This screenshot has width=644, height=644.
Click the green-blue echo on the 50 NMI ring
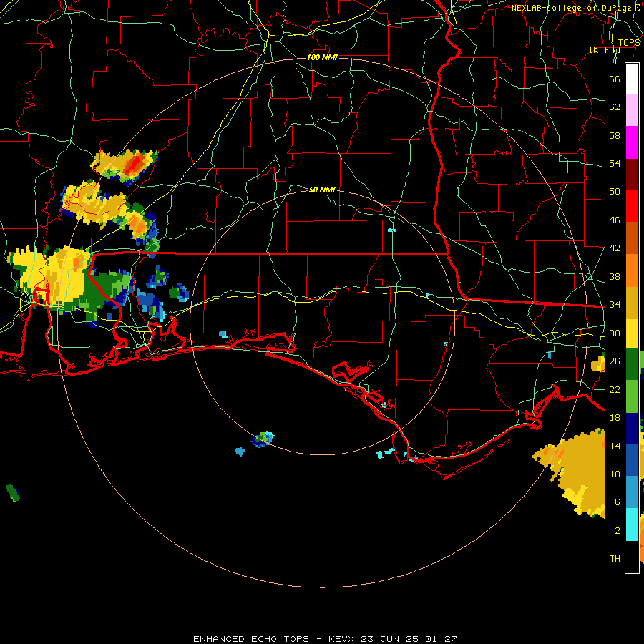[x=263, y=439]
